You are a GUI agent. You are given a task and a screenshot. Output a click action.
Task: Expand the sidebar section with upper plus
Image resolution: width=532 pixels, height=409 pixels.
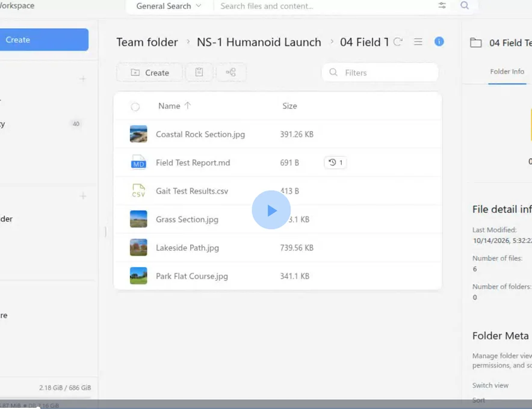tap(82, 79)
